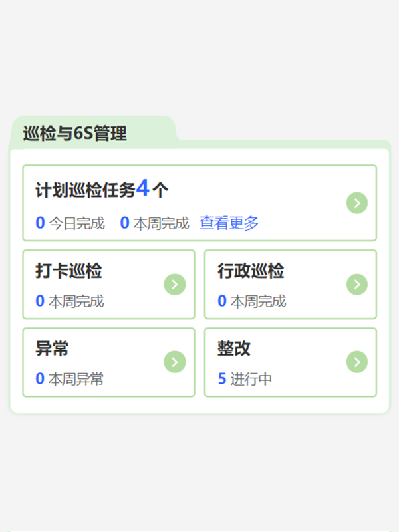Click the 行政巡检 arrow icon

pyautogui.click(x=357, y=285)
